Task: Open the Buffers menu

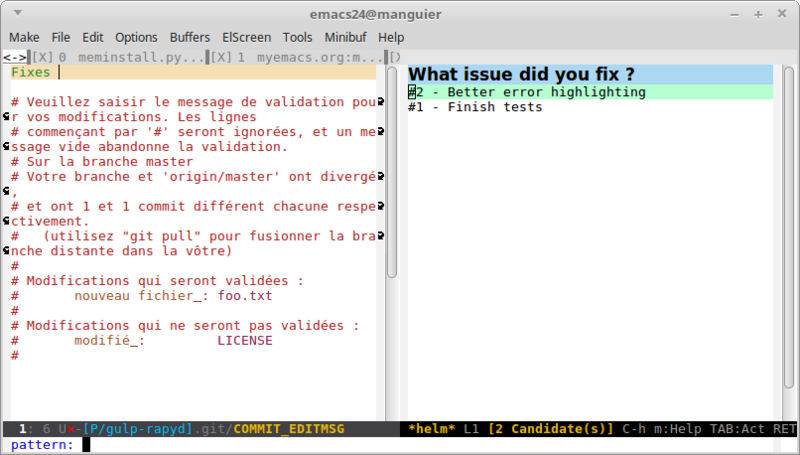Action: click(189, 37)
